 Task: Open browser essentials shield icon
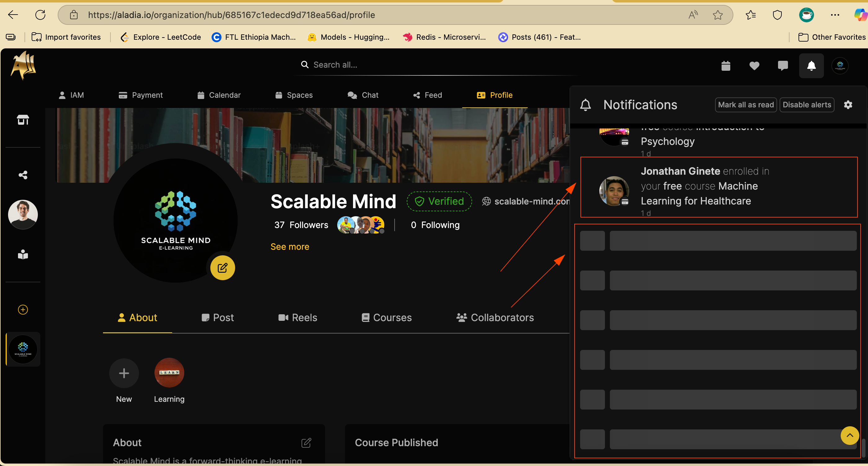click(x=777, y=15)
